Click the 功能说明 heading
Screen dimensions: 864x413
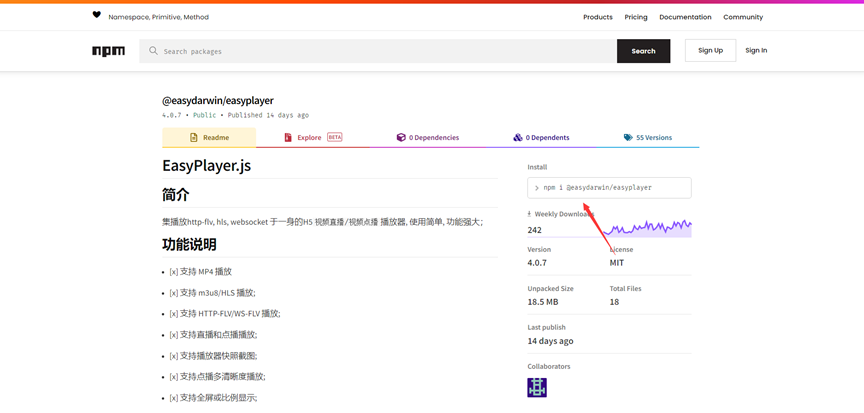pyautogui.click(x=189, y=244)
